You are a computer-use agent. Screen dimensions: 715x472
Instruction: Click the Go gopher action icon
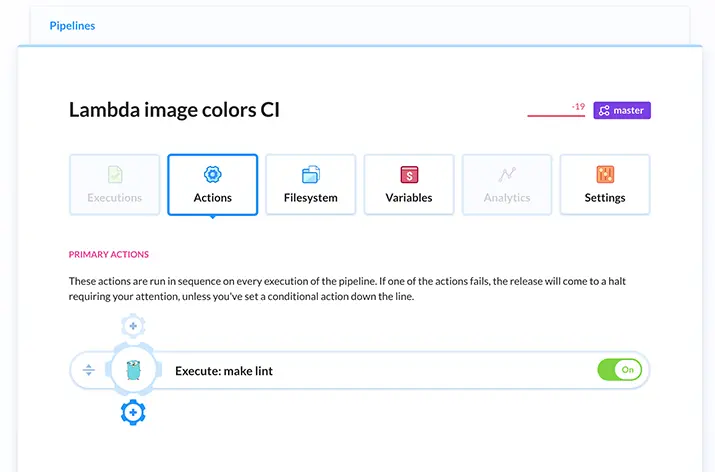point(133,370)
